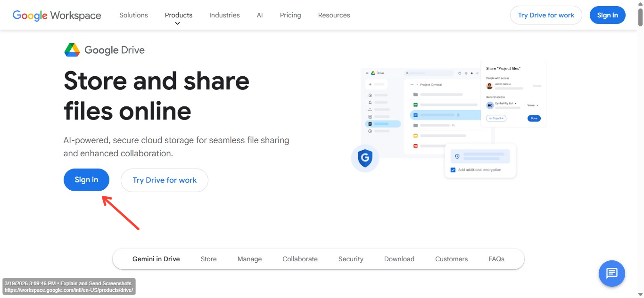
Task: Click the red PDF file icon
Action: point(416,146)
